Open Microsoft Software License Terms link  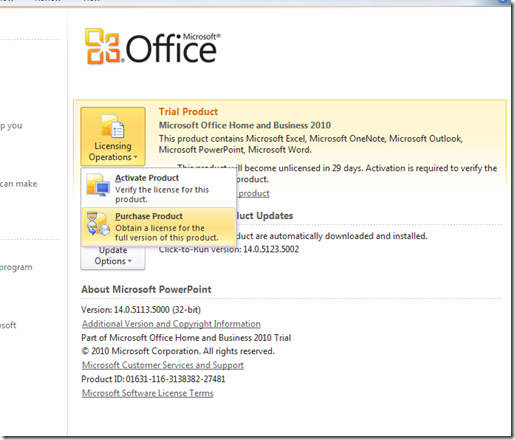(147, 393)
